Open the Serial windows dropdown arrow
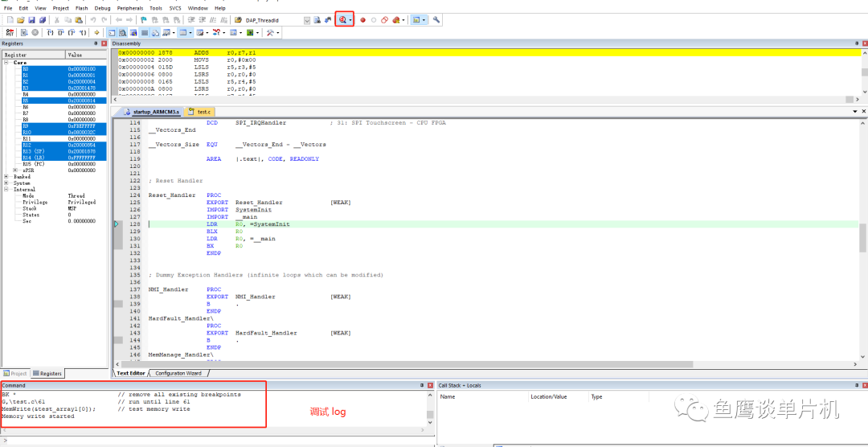 207,33
